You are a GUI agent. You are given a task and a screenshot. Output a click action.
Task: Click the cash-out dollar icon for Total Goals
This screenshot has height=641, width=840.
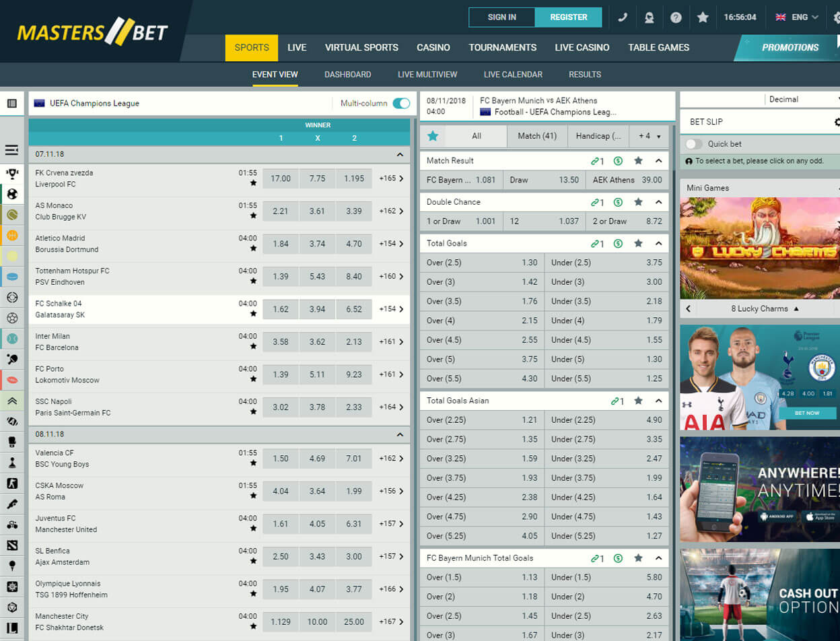pos(618,243)
